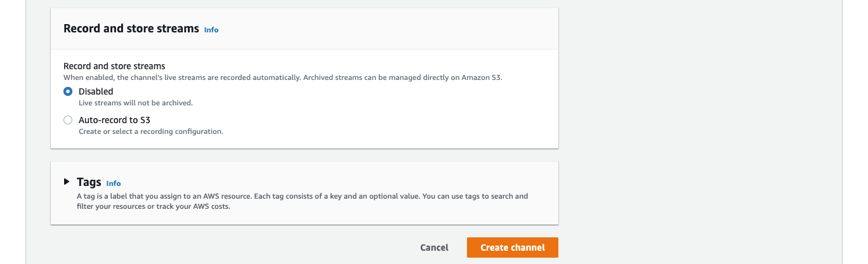868x264 pixels.
Task: Click the 'Archived streams' Amazon S3 sentence
Action: pos(403,77)
